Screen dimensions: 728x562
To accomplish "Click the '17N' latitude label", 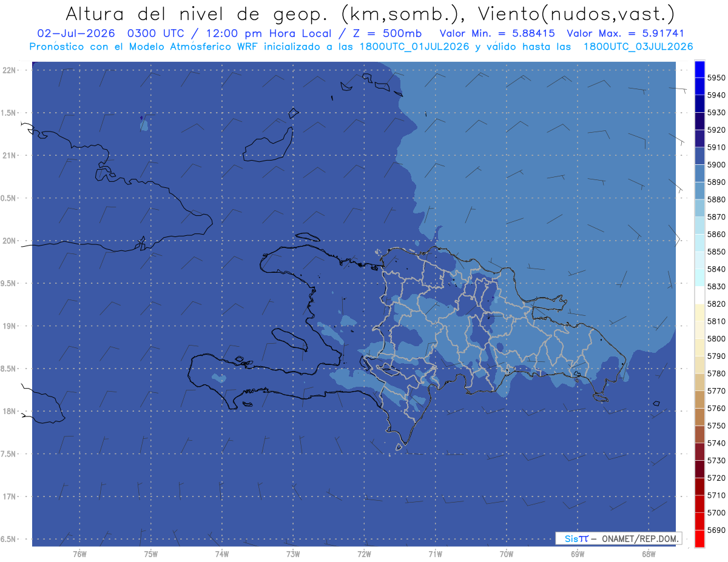I will 10,497.
